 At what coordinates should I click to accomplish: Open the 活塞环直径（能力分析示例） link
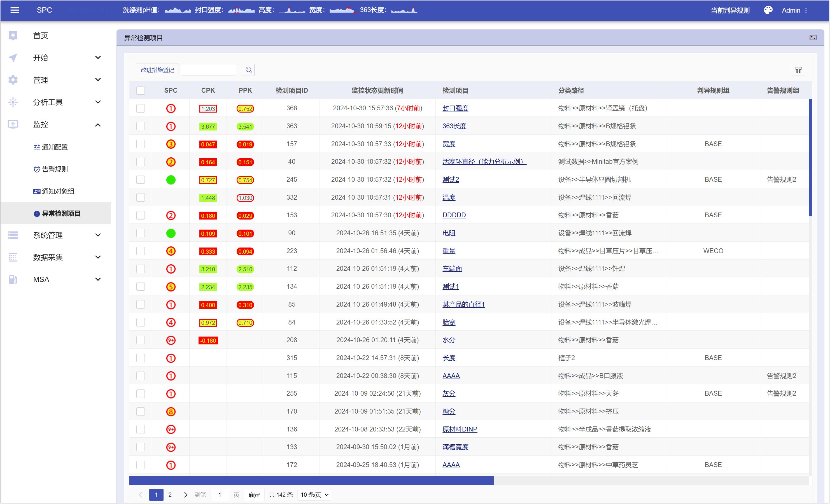pyautogui.click(x=484, y=162)
